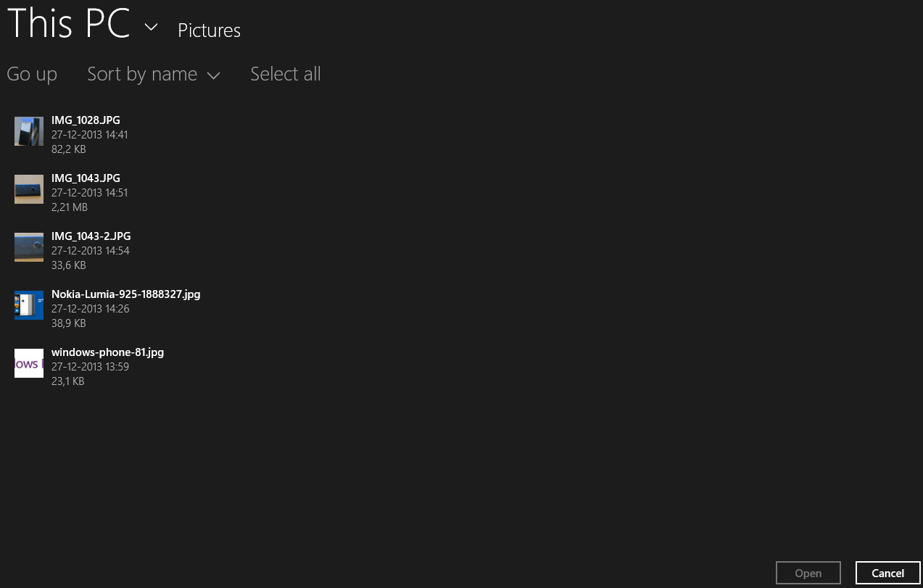Click the Nokia-Lumia-925 thumbnail image
The height and width of the screenshot is (588, 923).
(29, 305)
